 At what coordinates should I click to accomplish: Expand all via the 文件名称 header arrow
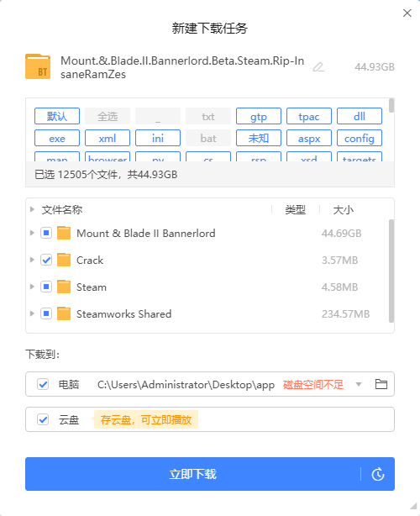point(32,209)
